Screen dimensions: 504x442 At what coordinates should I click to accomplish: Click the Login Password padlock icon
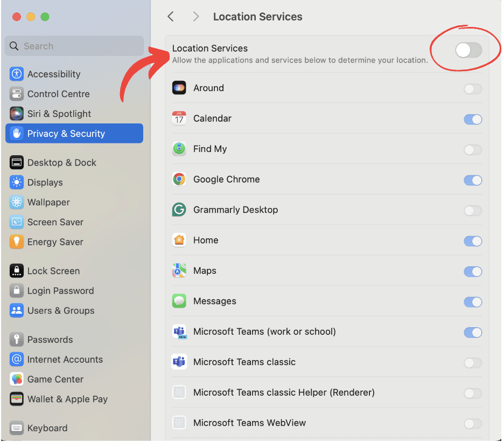[x=17, y=291]
